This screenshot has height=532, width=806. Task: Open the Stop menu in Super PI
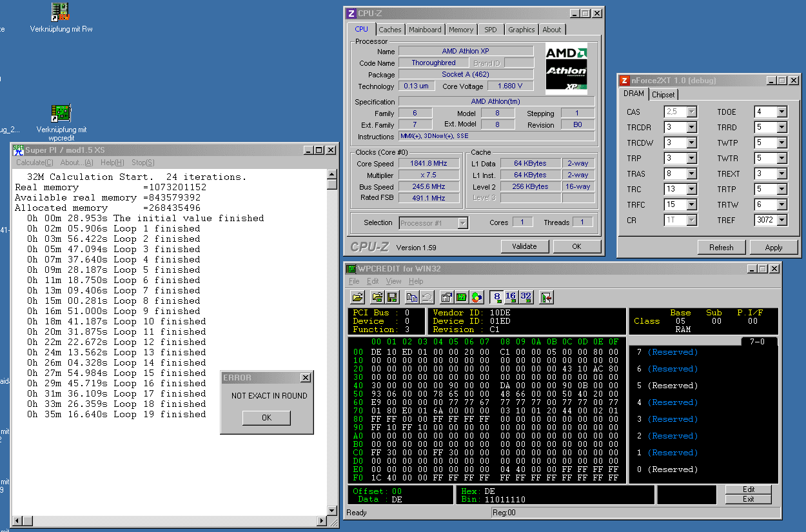point(143,163)
